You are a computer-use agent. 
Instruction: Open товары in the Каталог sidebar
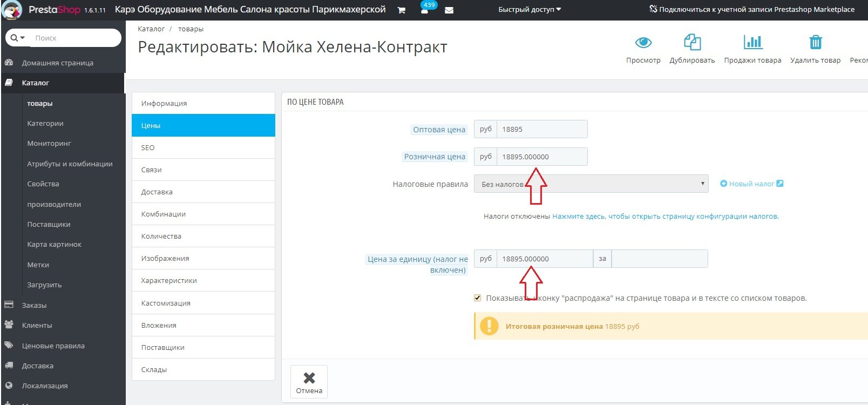(x=40, y=103)
